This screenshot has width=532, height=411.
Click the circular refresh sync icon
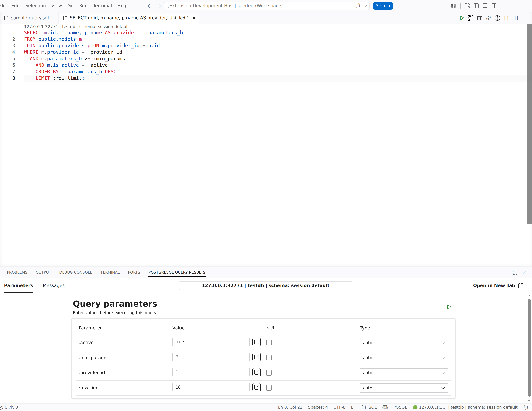(497, 18)
